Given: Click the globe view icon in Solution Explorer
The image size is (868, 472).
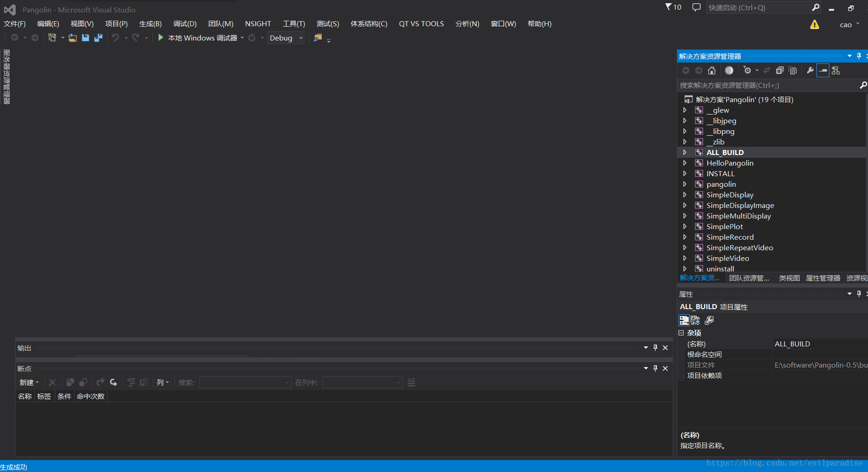Looking at the screenshot, I should tap(729, 70).
